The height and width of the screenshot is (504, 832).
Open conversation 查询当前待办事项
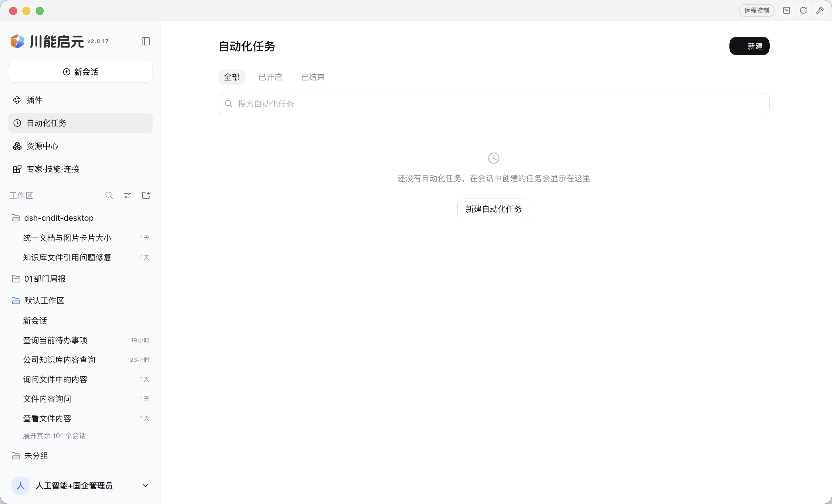coord(80,340)
